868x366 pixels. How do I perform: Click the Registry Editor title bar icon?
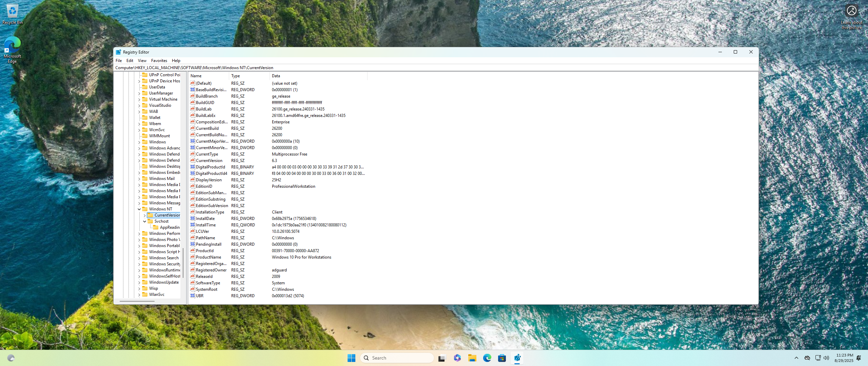coord(118,52)
